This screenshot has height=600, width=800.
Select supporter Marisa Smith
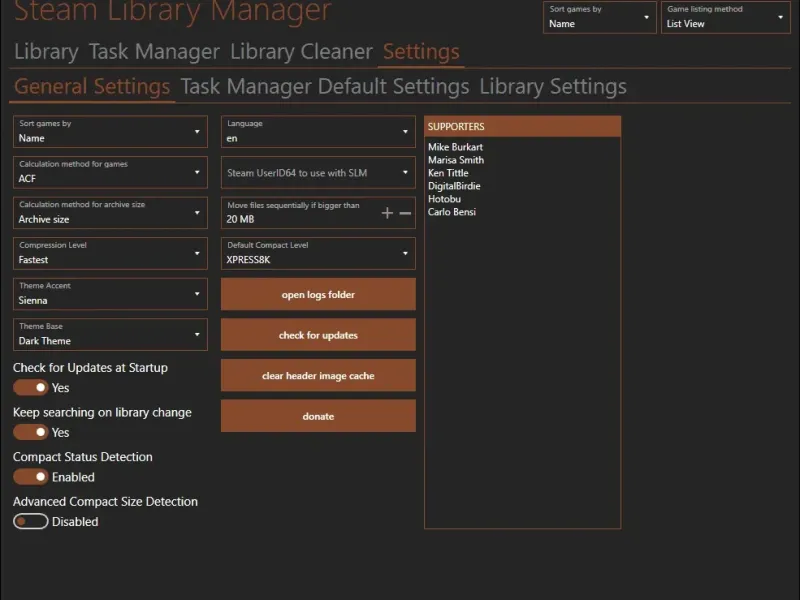pyautogui.click(x=456, y=160)
